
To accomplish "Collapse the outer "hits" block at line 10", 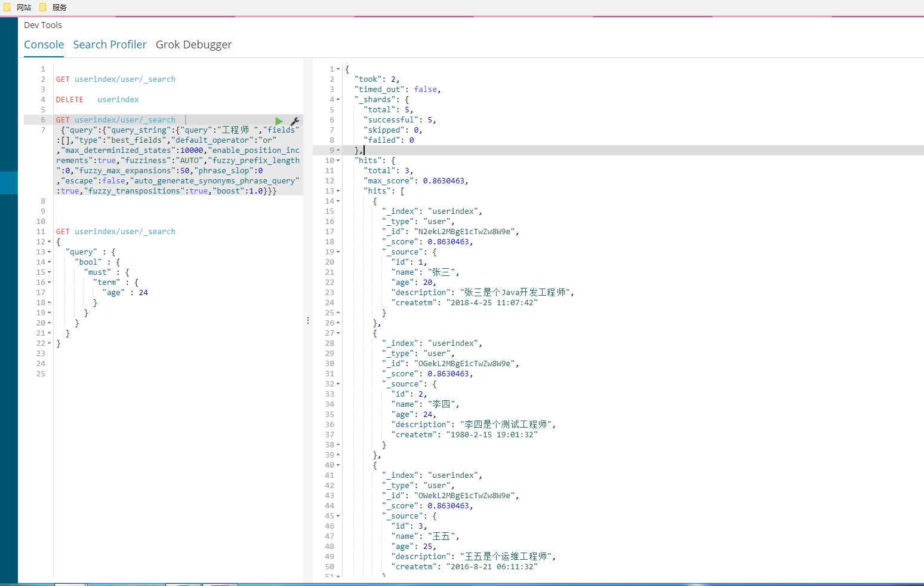I will pos(338,161).
